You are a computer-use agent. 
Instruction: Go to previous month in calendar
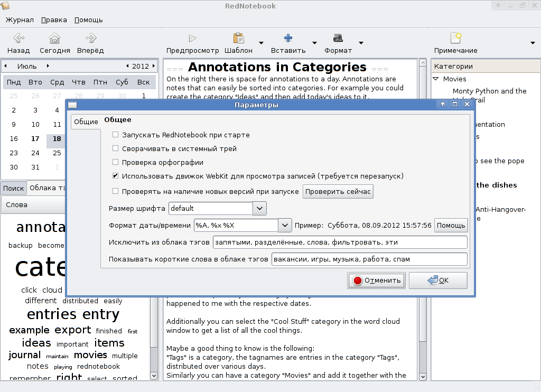(5, 66)
